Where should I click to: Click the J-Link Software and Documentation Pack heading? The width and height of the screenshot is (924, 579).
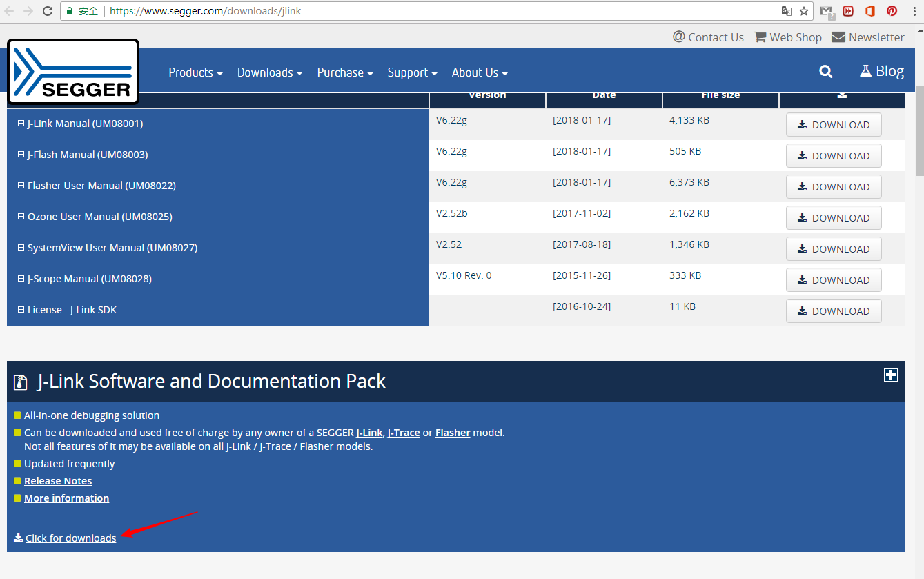(x=211, y=381)
